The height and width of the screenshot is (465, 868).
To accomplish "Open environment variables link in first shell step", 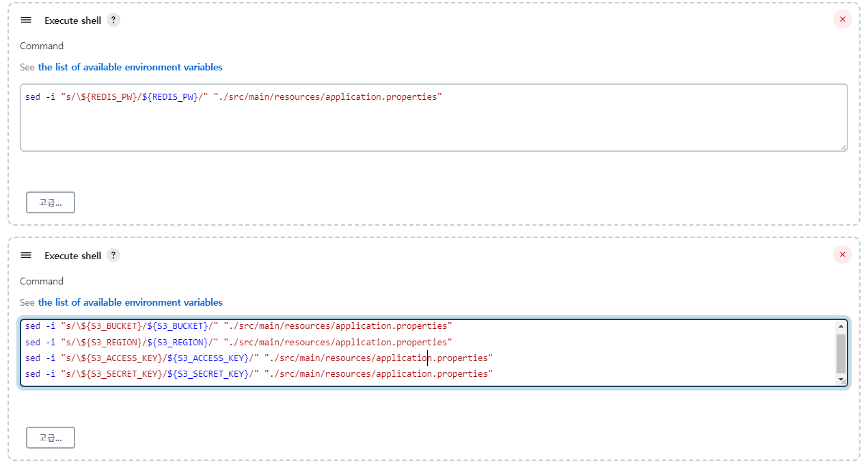I will [x=130, y=67].
